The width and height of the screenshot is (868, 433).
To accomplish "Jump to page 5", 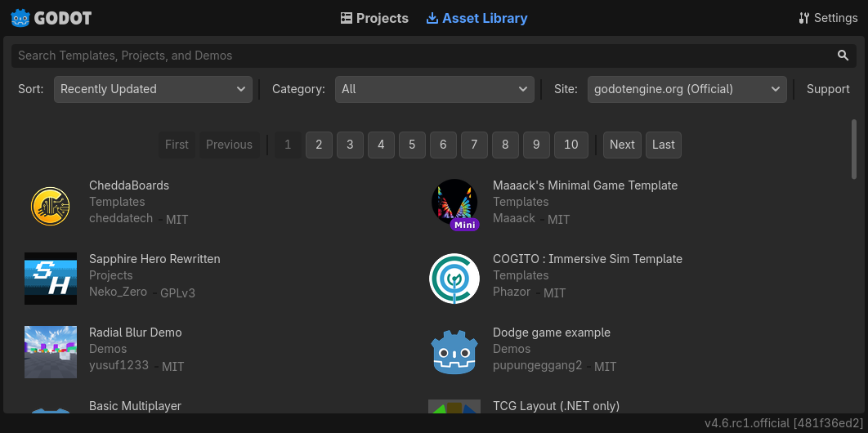I will click(412, 145).
